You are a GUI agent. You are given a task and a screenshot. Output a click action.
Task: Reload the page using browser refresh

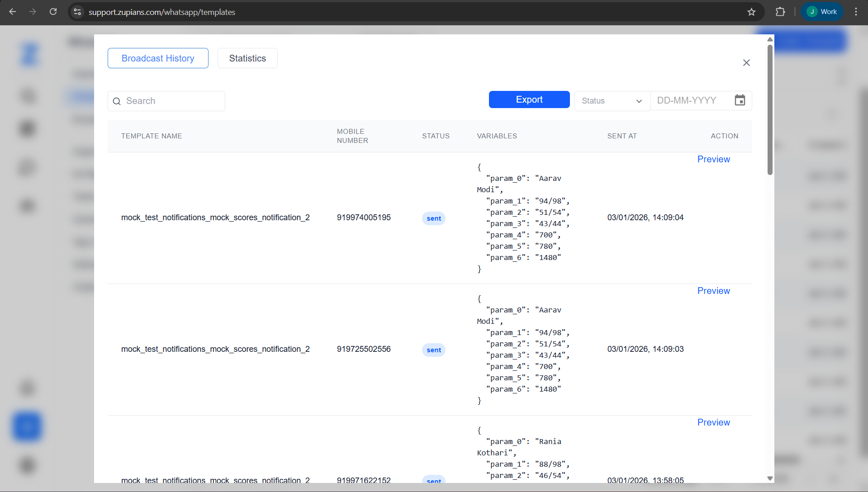point(53,12)
